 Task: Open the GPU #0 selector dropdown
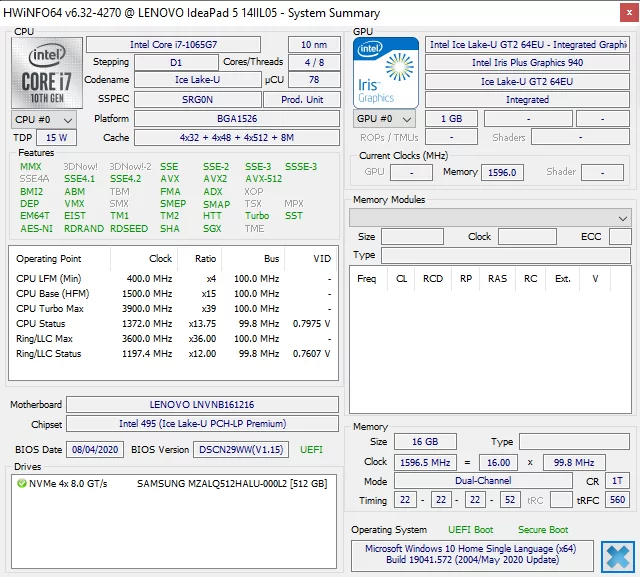[x=384, y=119]
